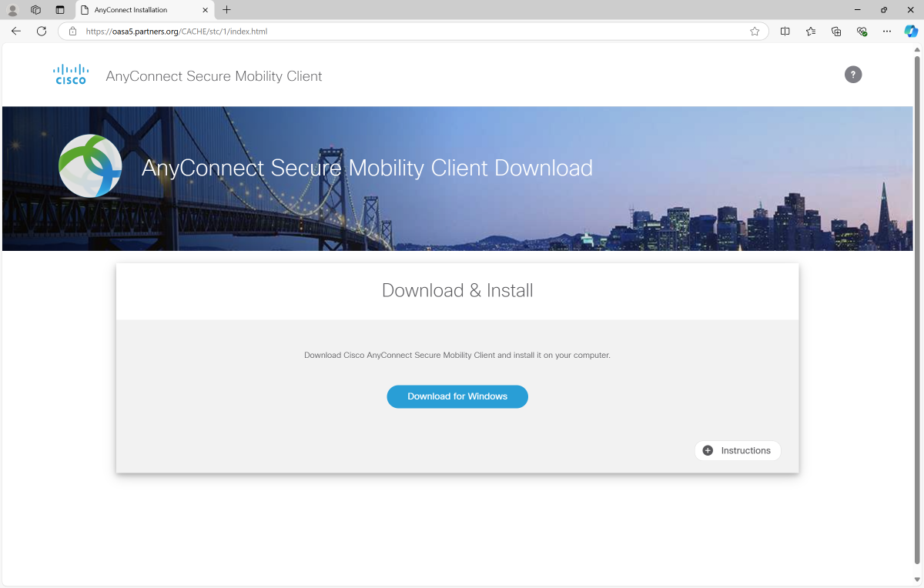
Task: Open the Favorites list icon
Action: point(811,32)
